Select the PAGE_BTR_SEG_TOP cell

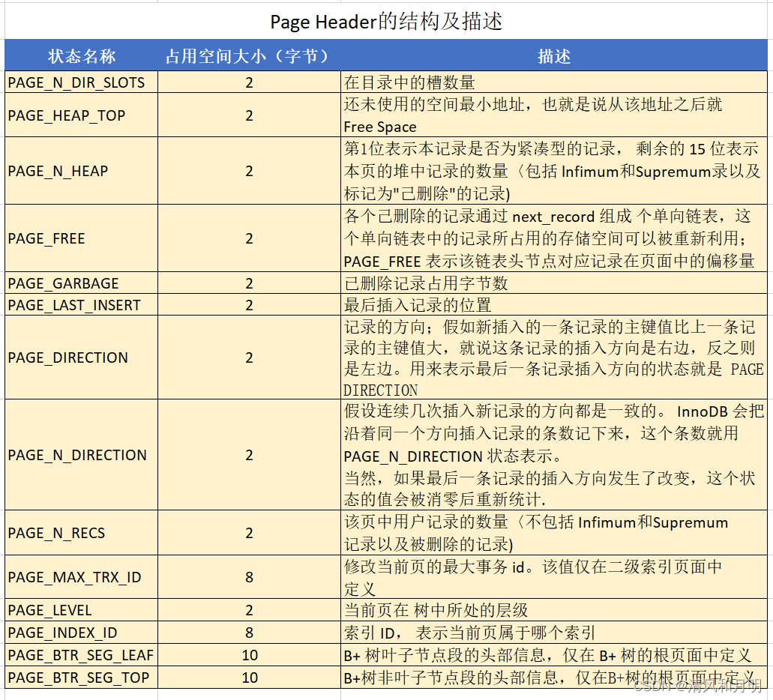[81, 678]
